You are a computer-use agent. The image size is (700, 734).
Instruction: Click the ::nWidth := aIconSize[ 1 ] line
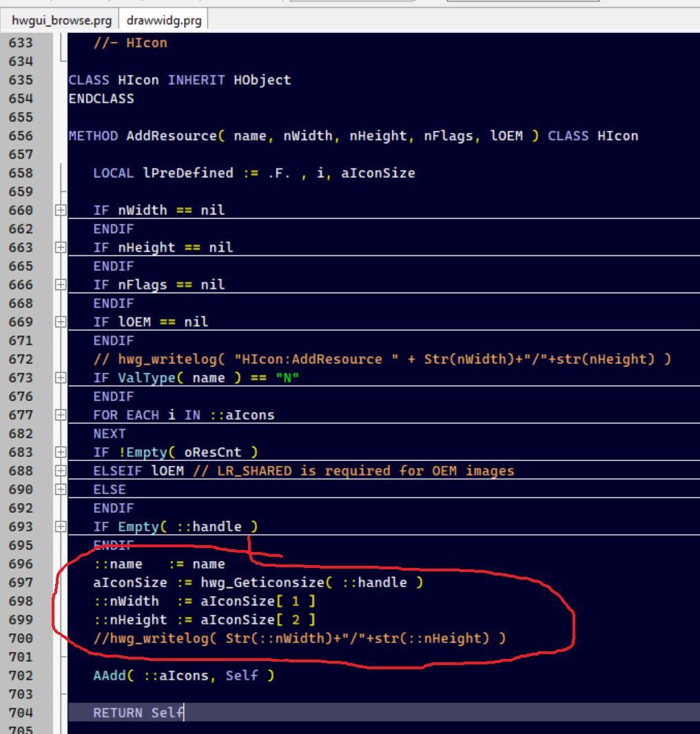[205, 601]
